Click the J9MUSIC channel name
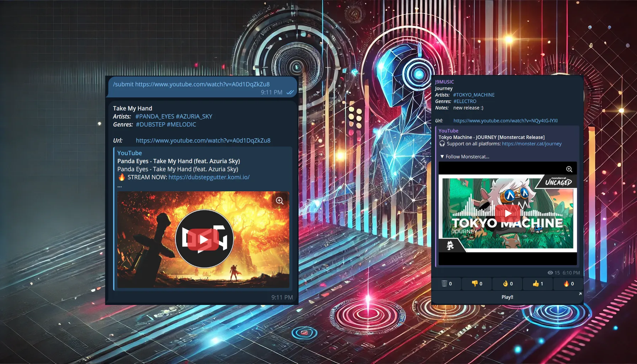Screen dimensions: 637x364 coord(444,82)
